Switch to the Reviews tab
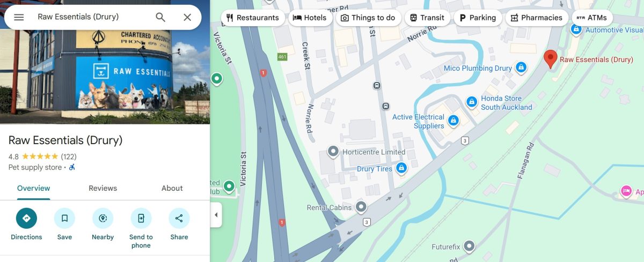This screenshot has width=644, height=262. click(x=103, y=188)
